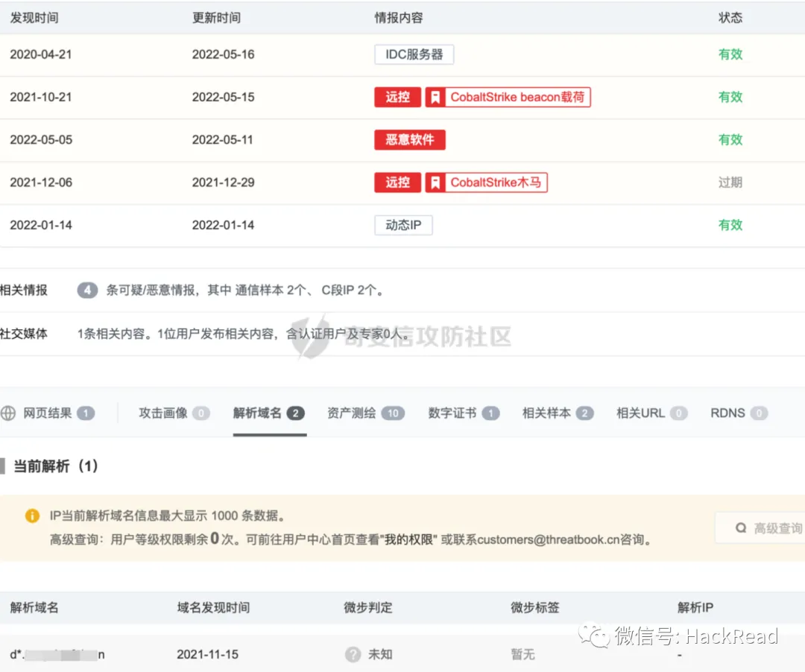Click the globe icon beside 网页结果
The image size is (805, 672).
8,413
